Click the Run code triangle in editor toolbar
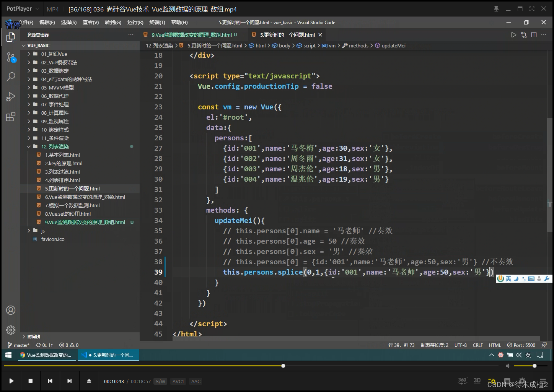 (x=513, y=35)
